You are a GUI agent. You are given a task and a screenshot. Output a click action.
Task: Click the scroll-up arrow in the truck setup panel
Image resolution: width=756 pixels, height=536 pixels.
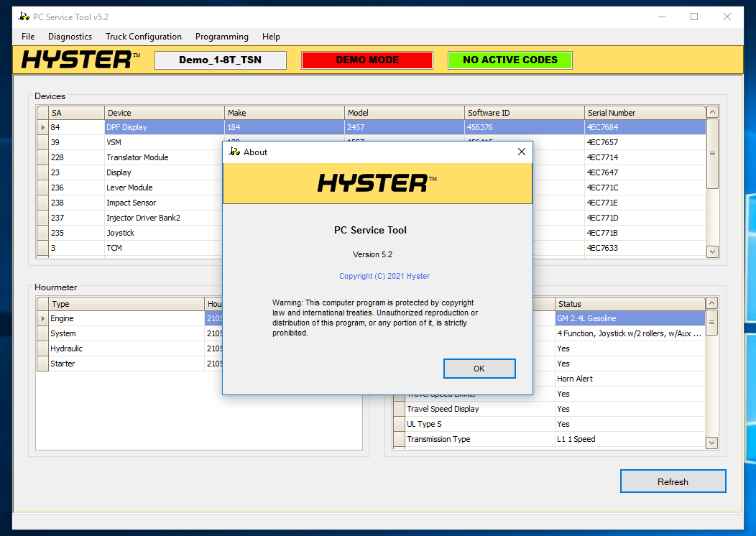[x=711, y=303]
